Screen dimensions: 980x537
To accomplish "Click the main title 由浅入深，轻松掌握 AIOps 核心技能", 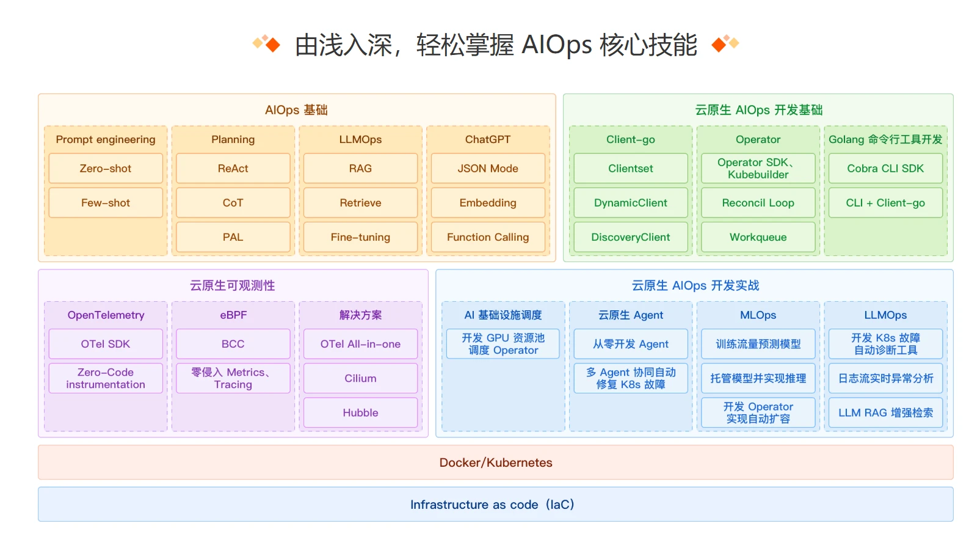I will pyautogui.click(x=496, y=45).
